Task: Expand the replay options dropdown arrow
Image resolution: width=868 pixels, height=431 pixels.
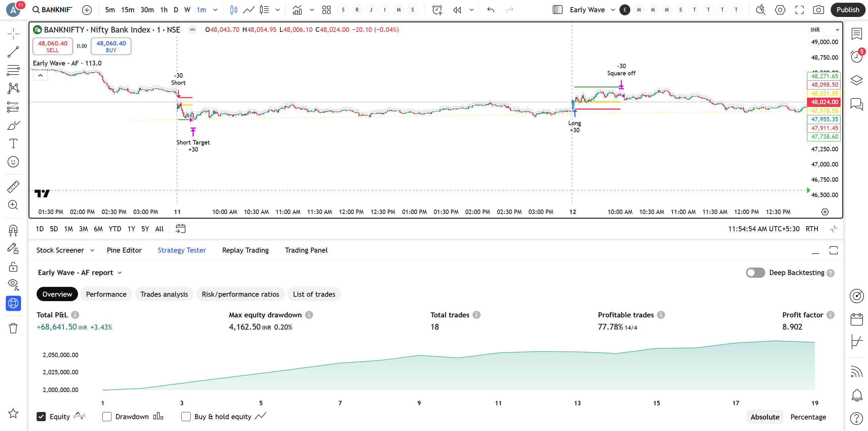Action: 471,10
